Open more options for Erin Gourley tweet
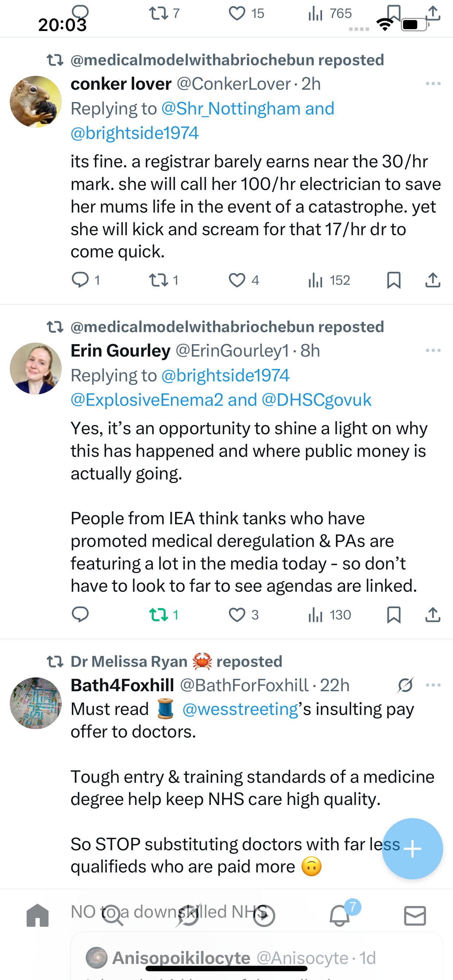 (x=433, y=350)
